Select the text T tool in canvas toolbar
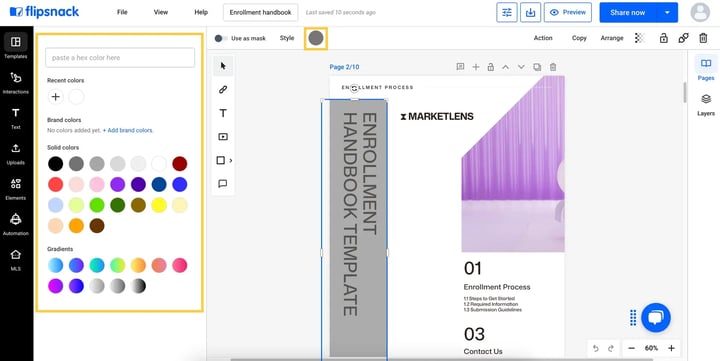Viewport: 720px width, 361px height. [x=223, y=113]
